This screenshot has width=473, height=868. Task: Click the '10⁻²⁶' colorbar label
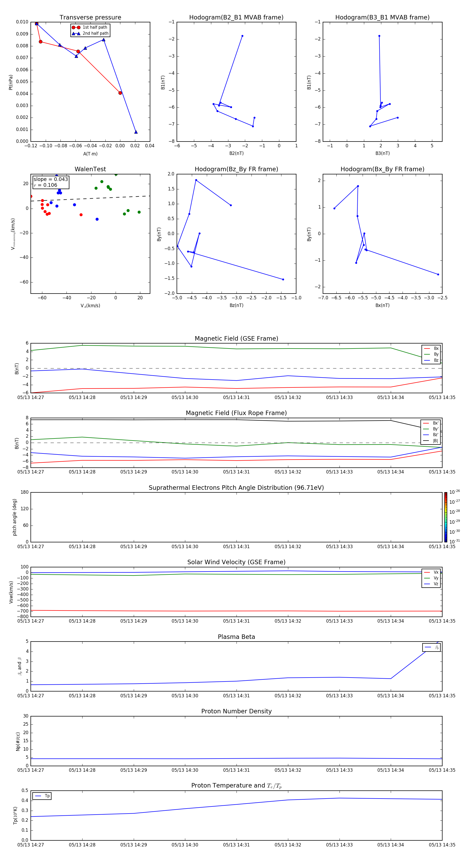click(455, 492)
